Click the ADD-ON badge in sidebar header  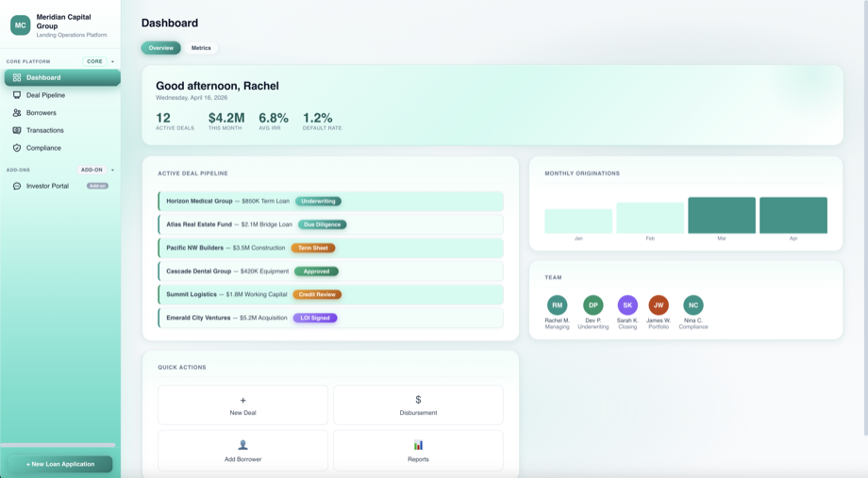point(92,170)
